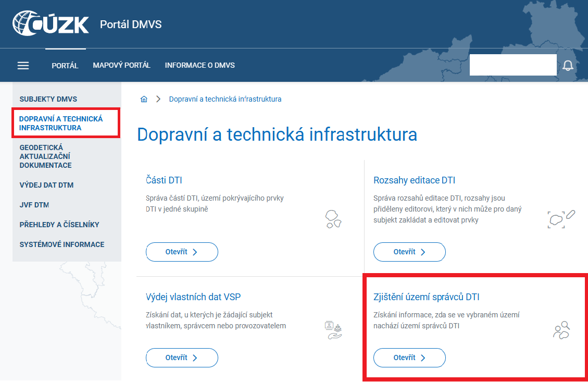
Task: Open JVF DTM from the sidebar
Action: coord(34,205)
